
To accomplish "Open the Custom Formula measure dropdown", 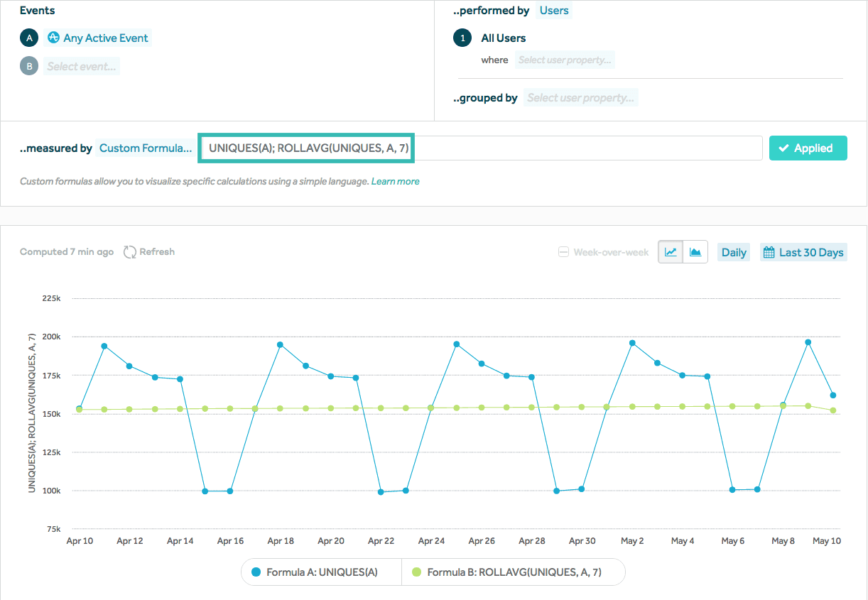I will (x=146, y=148).
